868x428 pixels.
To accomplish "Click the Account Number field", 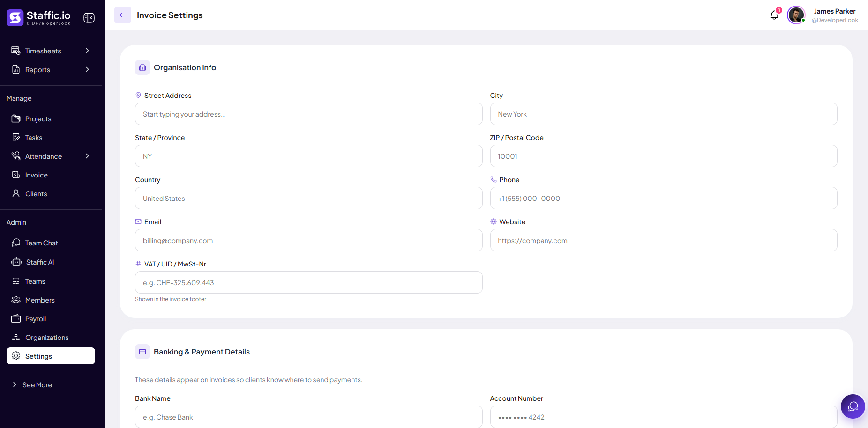I will click(x=664, y=417).
